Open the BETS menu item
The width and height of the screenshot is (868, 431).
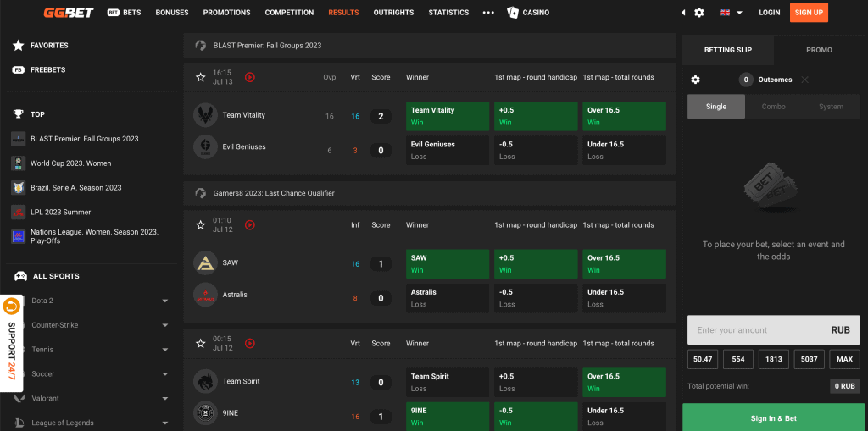coord(124,12)
